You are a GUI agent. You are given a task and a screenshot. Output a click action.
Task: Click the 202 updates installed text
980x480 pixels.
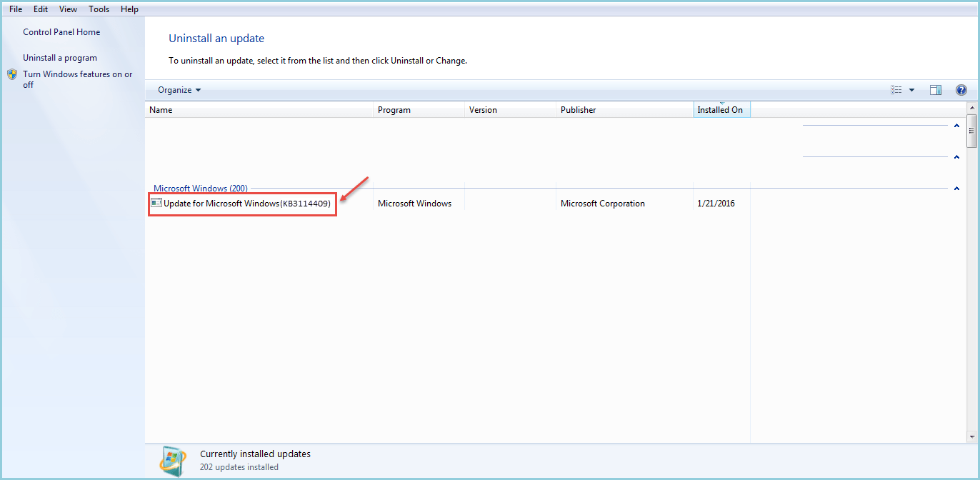[239, 467]
